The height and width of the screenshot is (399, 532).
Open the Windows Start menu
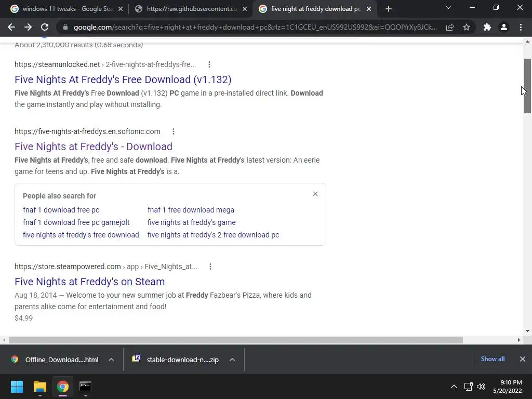click(17, 387)
